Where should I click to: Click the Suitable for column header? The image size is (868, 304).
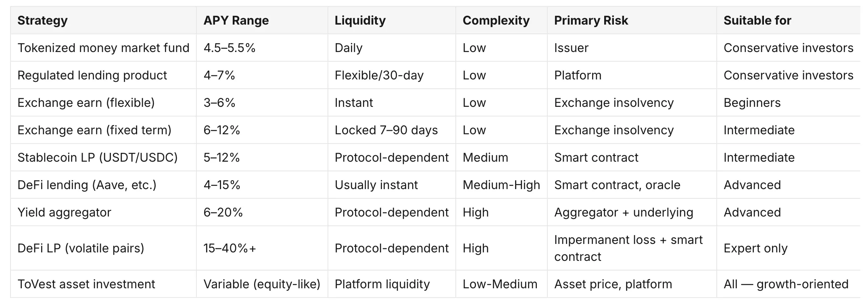point(789,20)
